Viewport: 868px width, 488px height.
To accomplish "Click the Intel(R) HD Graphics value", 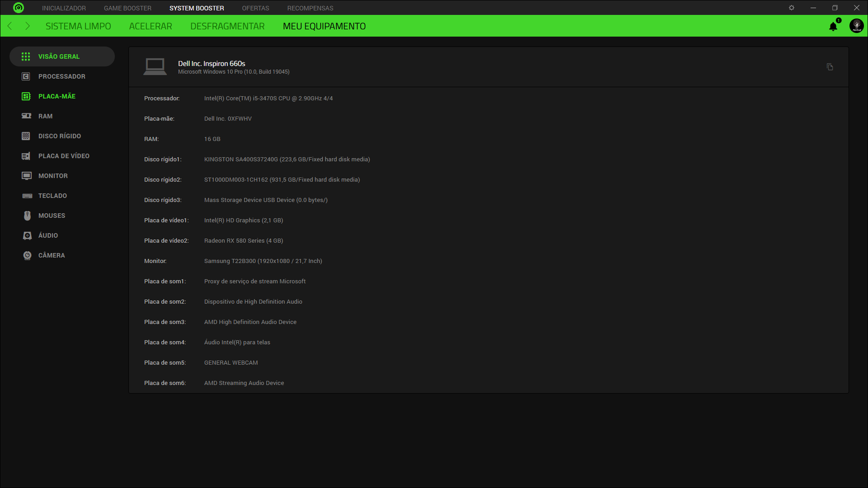I will [x=244, y=221].
